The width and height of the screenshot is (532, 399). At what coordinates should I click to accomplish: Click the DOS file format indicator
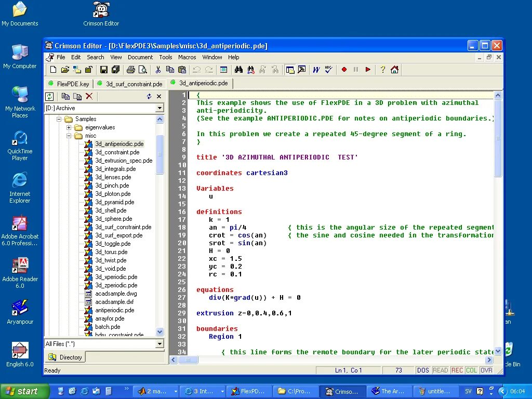(423, 370)
